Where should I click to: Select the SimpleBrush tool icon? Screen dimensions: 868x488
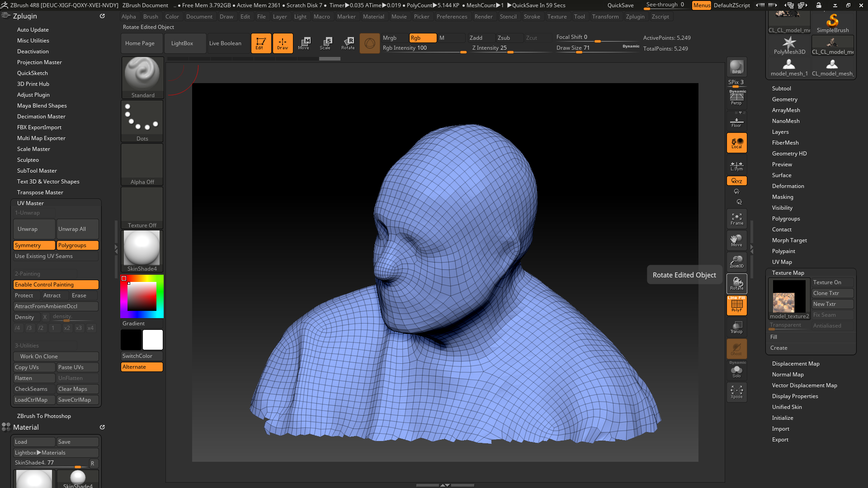832,23
